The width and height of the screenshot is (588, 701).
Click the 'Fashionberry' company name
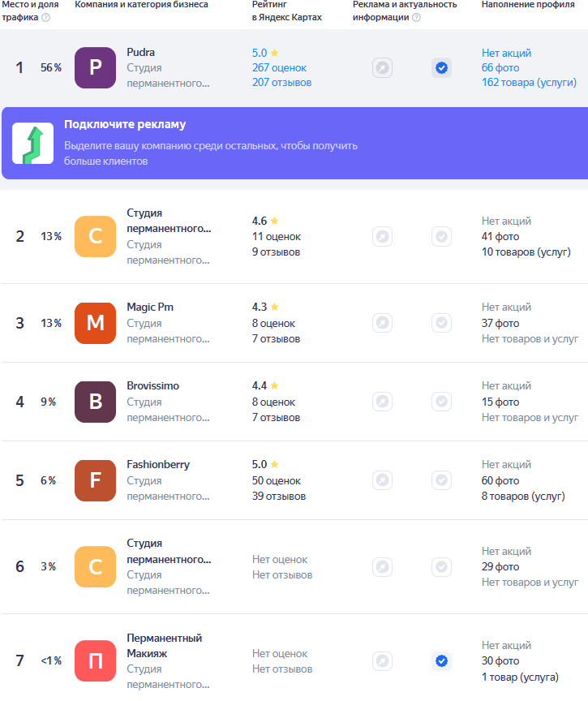158,465
